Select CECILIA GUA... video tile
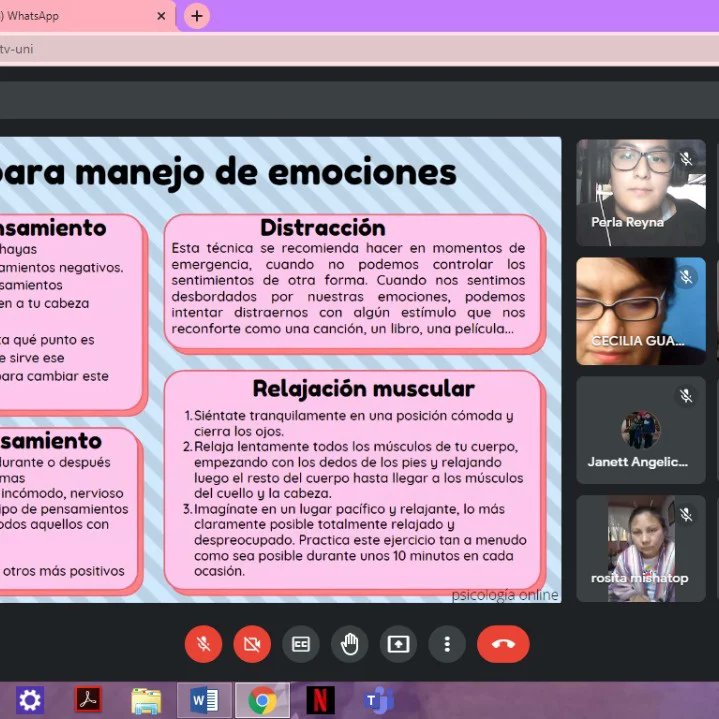 [x=641, y=311]
